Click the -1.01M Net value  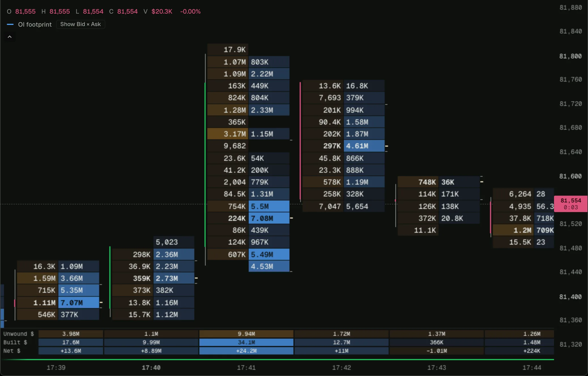(x=436, y=351)
